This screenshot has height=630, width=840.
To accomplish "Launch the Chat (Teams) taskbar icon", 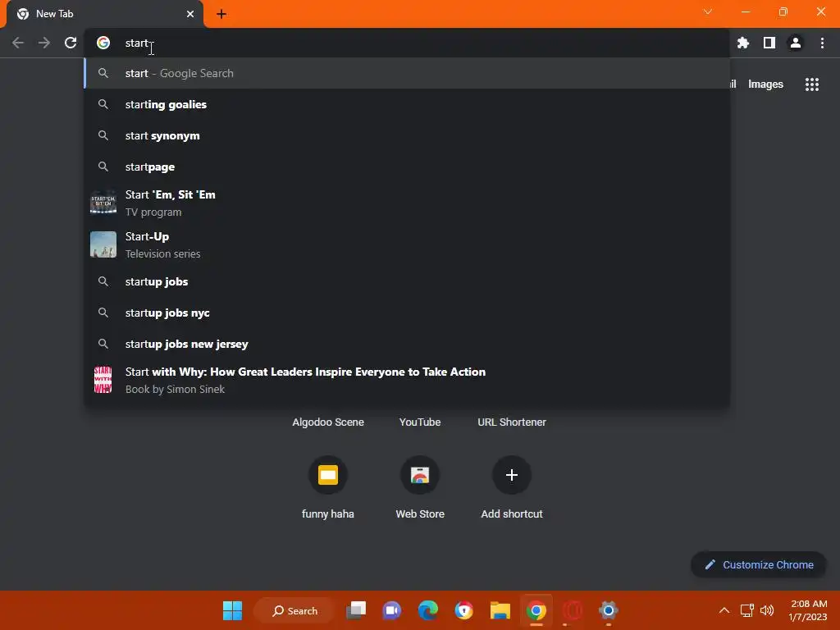I will (x=391, y=610).
